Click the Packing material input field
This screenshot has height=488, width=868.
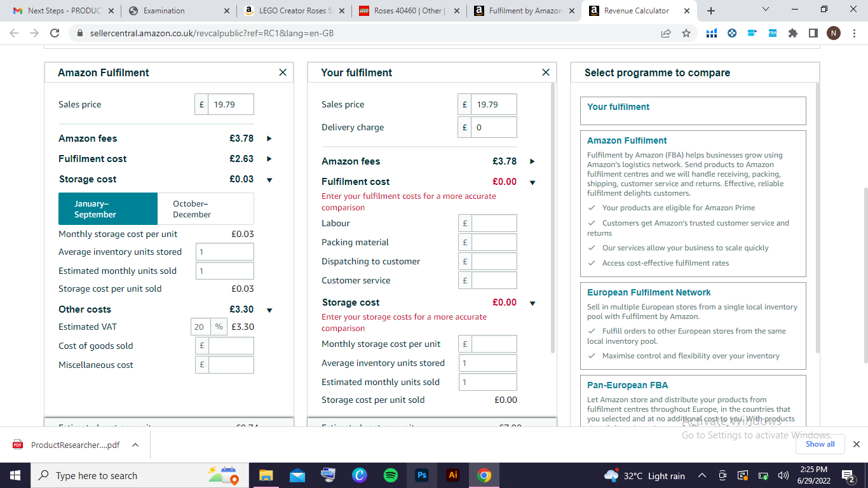(494, 242)
